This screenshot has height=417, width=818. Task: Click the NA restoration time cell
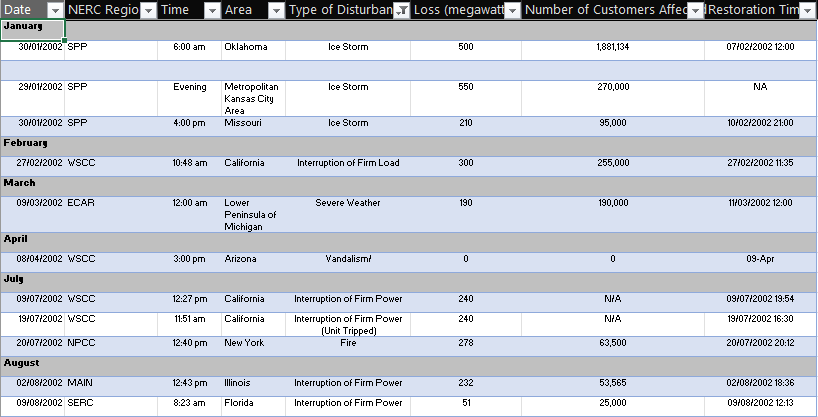761,99
